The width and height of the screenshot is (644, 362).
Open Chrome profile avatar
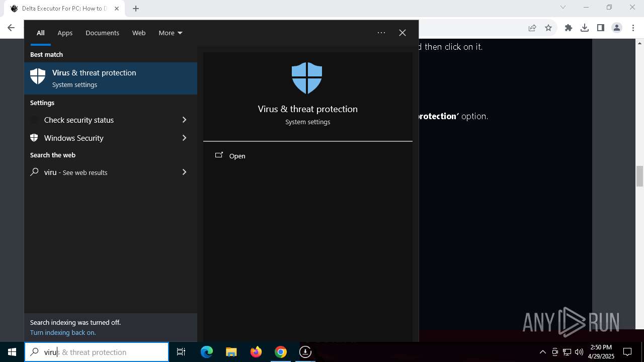click(617, 28)
